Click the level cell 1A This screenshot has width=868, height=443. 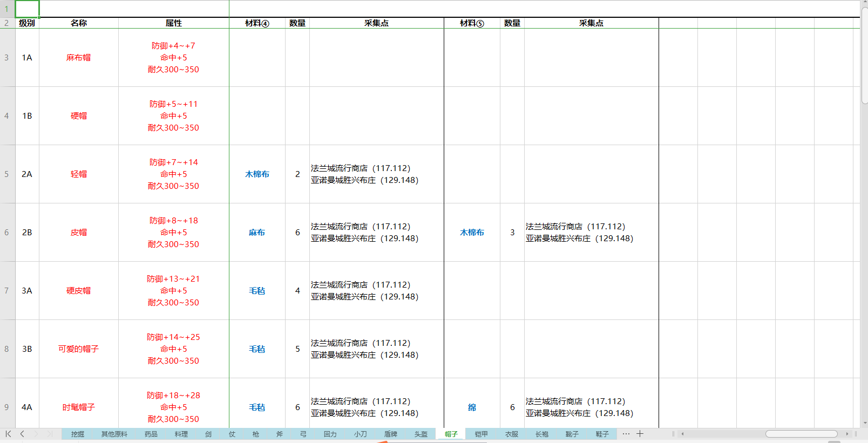coord(27,58)
